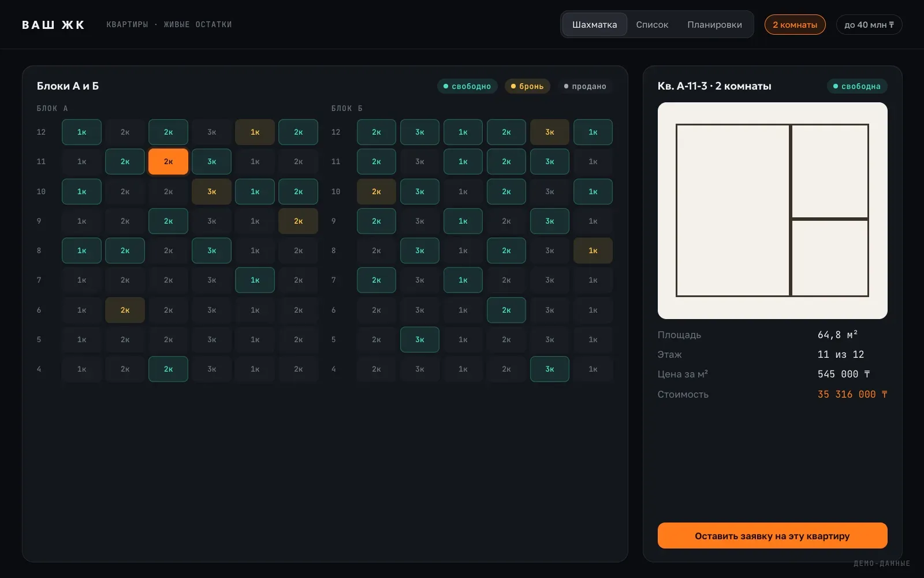Select Block Б floor 9 free 3к apartment
The height and width of the screenshot is (578, 924).
click(x=549, y=221)
